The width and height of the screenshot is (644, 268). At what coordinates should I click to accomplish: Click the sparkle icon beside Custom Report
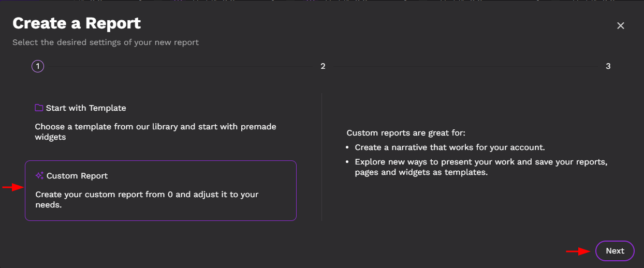point(39,175)
